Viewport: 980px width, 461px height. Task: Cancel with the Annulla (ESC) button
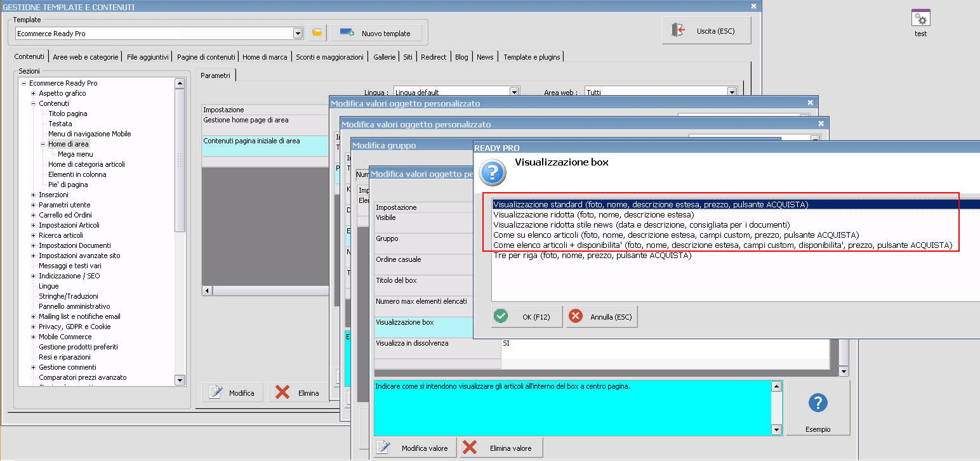[x=602, y=316]
